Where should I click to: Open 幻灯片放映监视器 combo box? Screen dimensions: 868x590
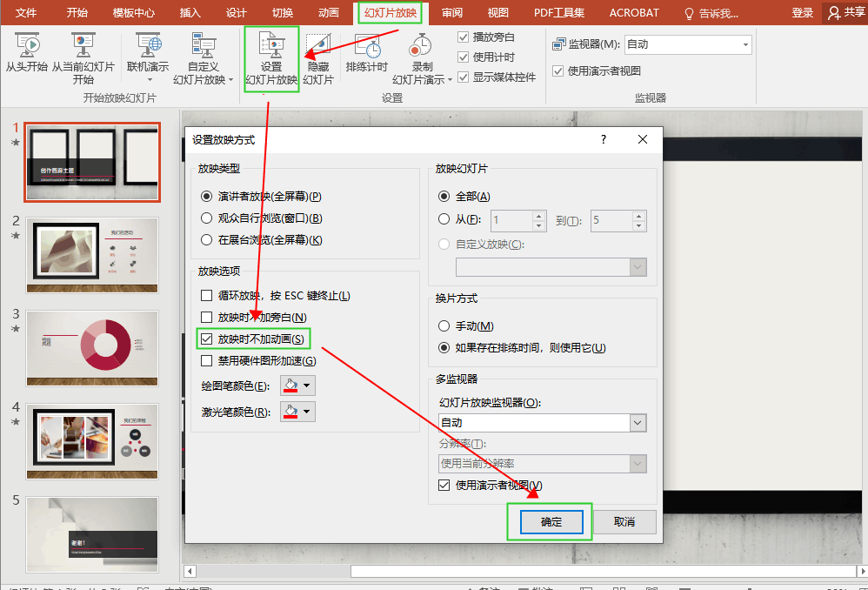click(x=543, y=423)
